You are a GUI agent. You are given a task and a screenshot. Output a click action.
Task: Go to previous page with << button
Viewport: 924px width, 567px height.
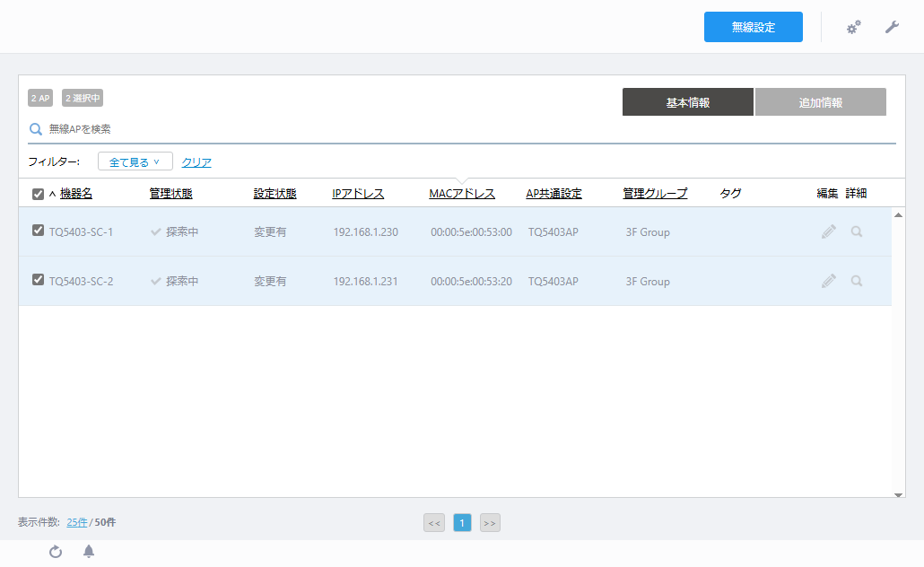[434, 523]
